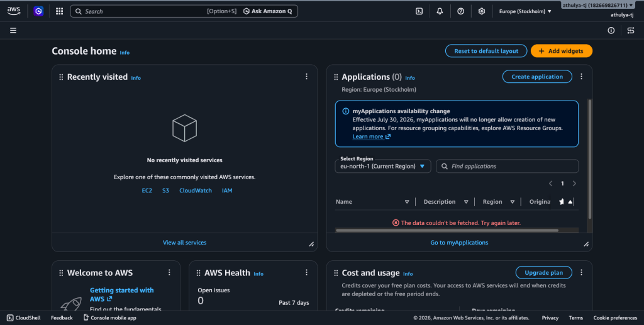The height and width of the screenshot is (325, 644).
Task: Open Terms footer link
Action: 576,317
